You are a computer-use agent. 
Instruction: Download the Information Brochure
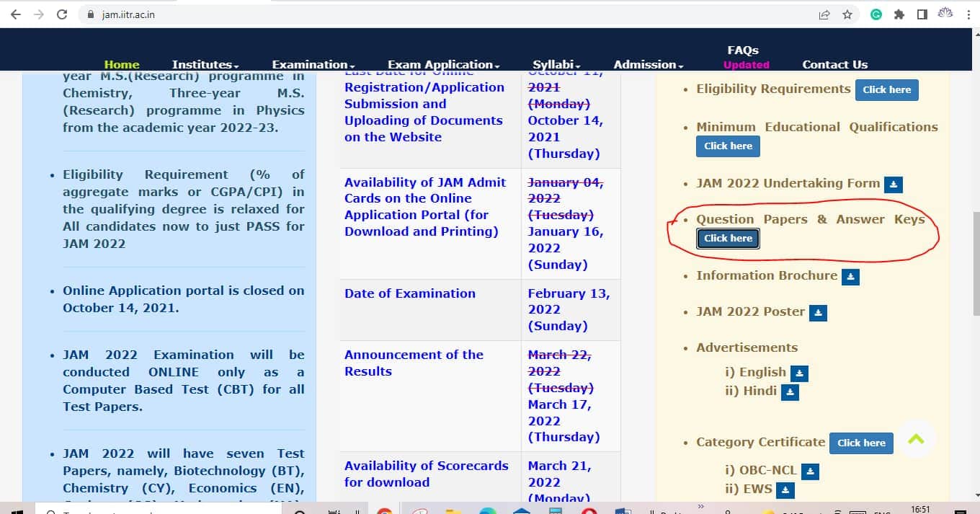click(850, 277)
